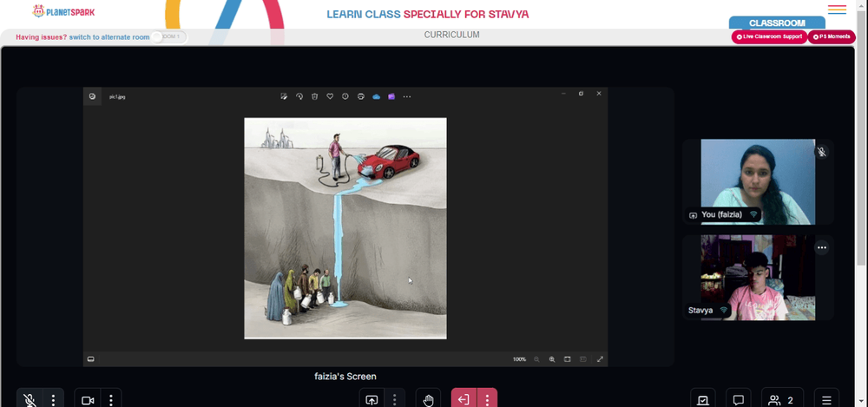The image size is (868, 407).
Task: Toggle the camera video button
Action: 88,400
